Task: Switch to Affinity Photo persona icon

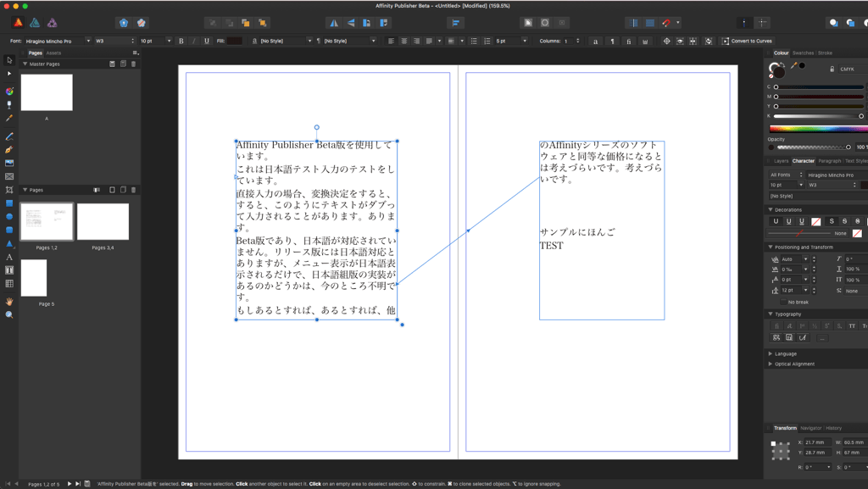Action: click(x=52, y=23)
